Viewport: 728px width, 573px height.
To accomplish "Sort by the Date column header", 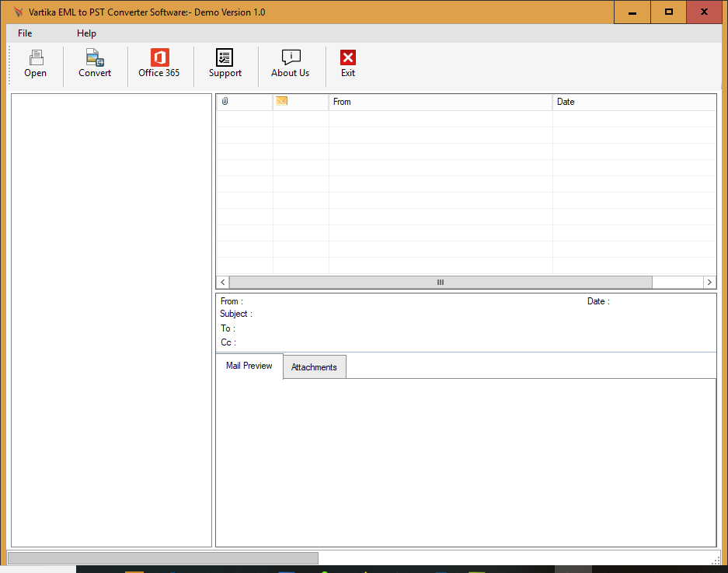I will click(x=634, y=102).
